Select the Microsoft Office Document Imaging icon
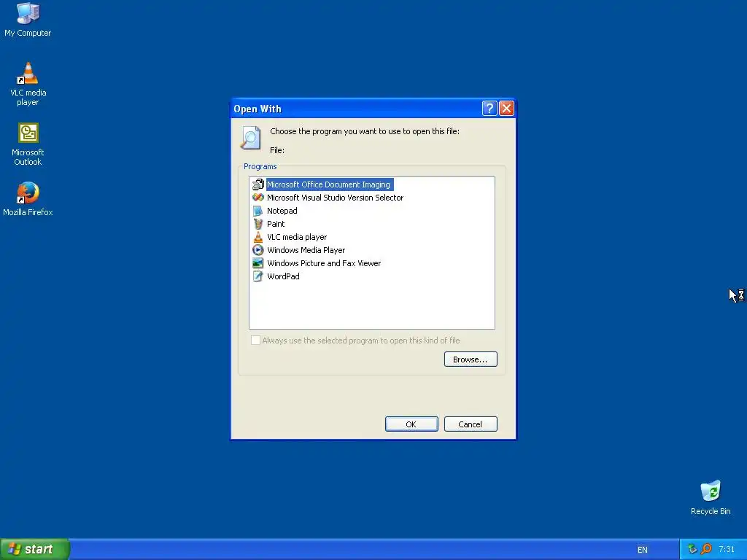The height and width of the screenshot is (560, 747). (x=258, y=184)
